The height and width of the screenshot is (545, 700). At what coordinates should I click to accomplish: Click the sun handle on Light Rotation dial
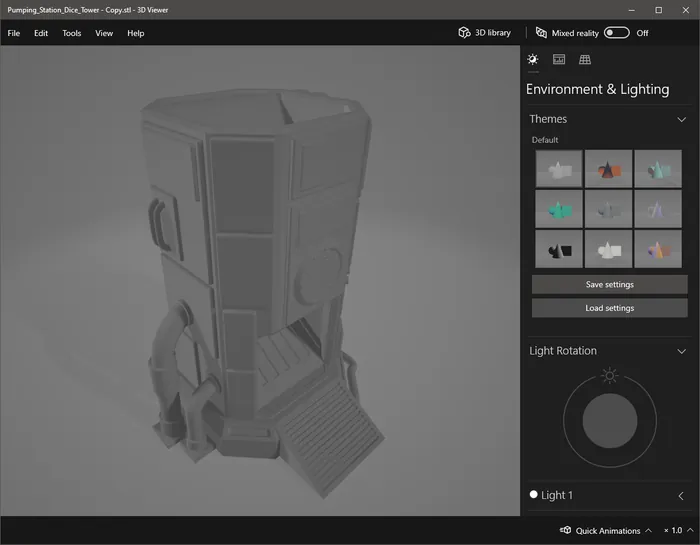609,376
